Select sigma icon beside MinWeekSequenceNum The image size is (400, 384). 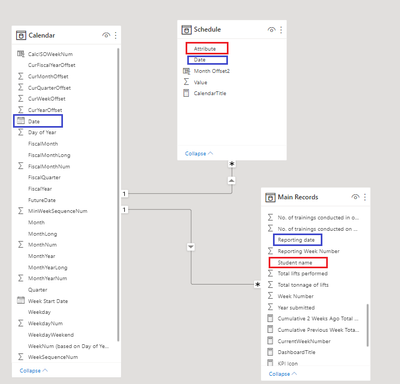click(x=21, y=211)
